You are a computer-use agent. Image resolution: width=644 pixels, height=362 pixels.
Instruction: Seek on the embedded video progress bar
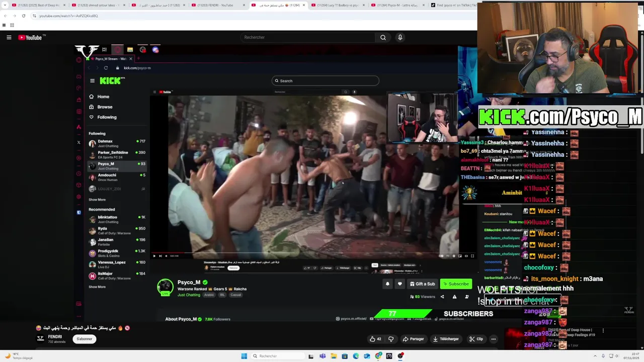coord(312,252)
